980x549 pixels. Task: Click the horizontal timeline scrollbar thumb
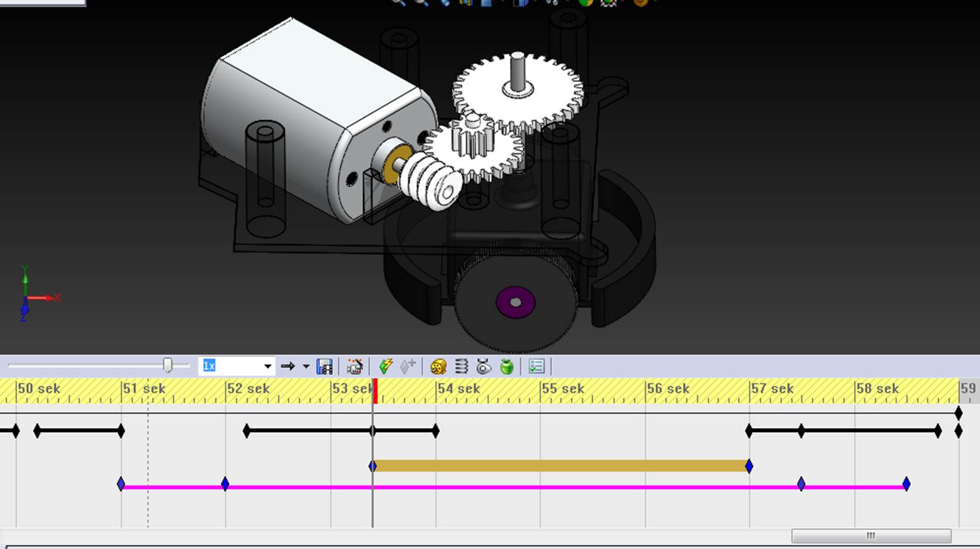(871, 536)
